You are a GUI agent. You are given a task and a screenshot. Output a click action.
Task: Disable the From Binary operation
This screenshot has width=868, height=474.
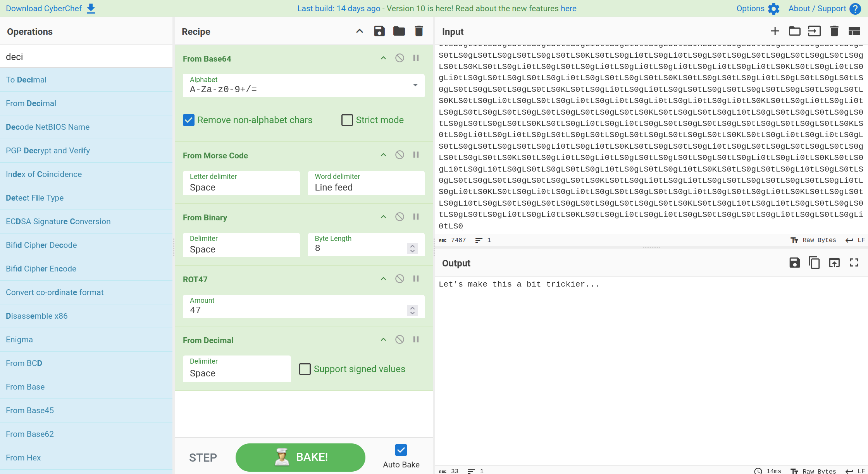(x=400, y=217)
